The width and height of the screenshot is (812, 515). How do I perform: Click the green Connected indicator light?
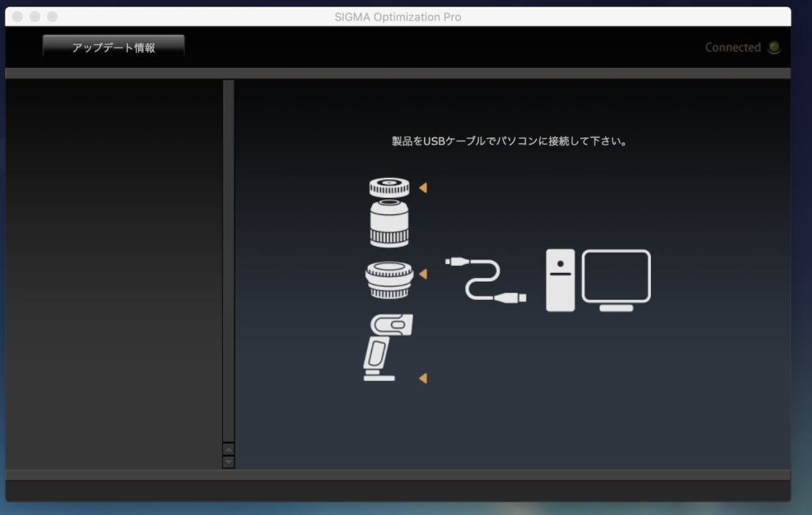click(774, 48)
